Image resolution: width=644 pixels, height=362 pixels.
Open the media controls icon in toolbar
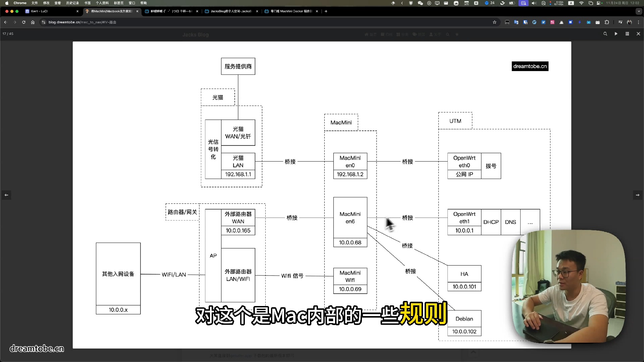[620, 22]
